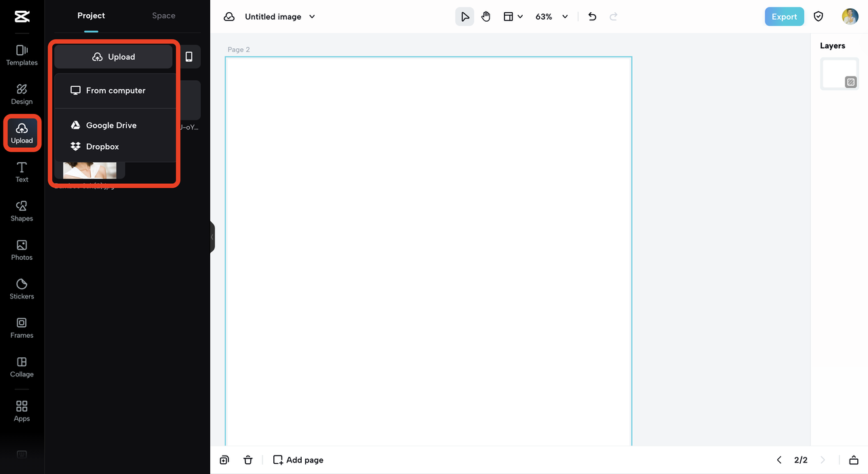This screenshot has height=474, width=868.
Task: Select the hand pan tool
Action: (486, 17)
